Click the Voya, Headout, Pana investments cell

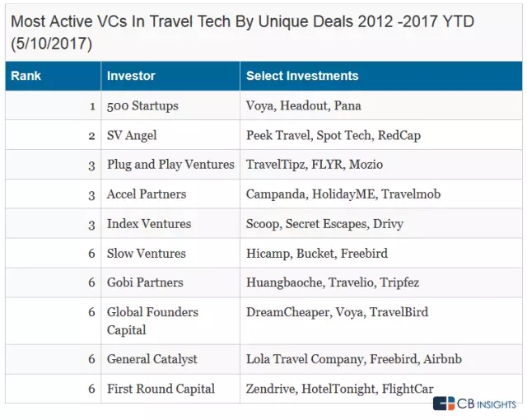coord(381,105)
